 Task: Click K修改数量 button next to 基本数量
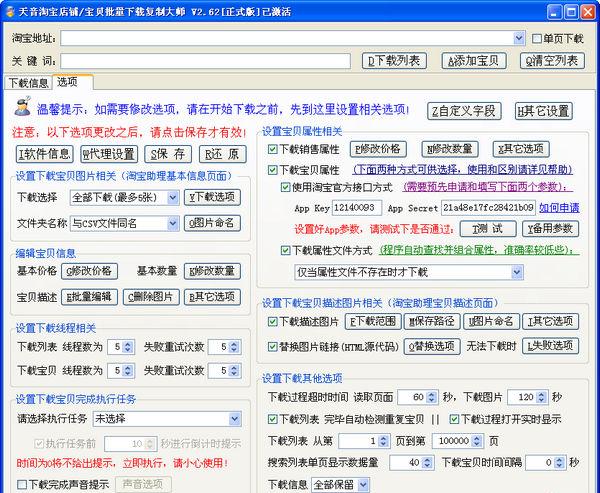tap(212, 271)
